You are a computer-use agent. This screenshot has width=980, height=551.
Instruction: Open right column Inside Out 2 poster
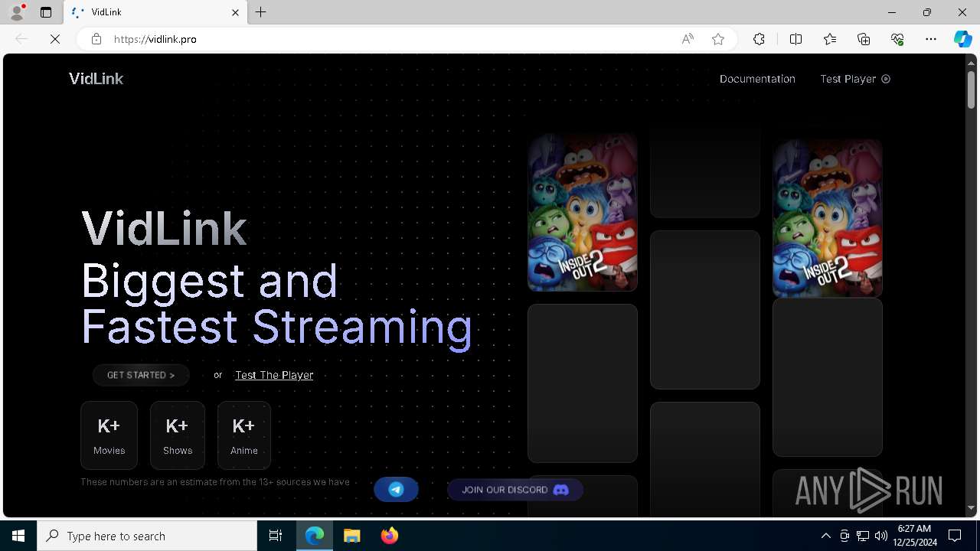(x=828, y=218)
